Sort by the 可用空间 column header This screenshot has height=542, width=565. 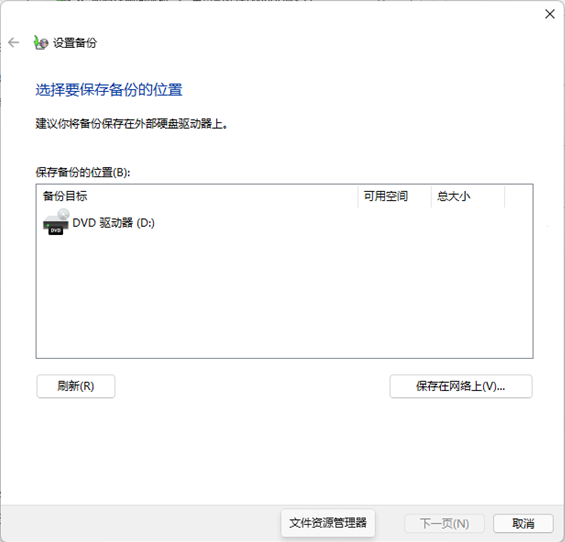click(395, 196)
